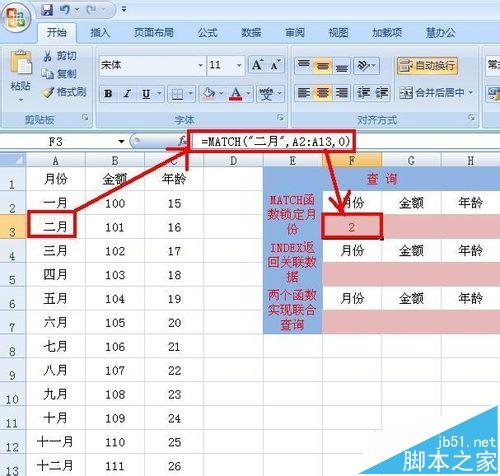
Task: Click the Name Box showing F3
Action: tap(57, 142)
